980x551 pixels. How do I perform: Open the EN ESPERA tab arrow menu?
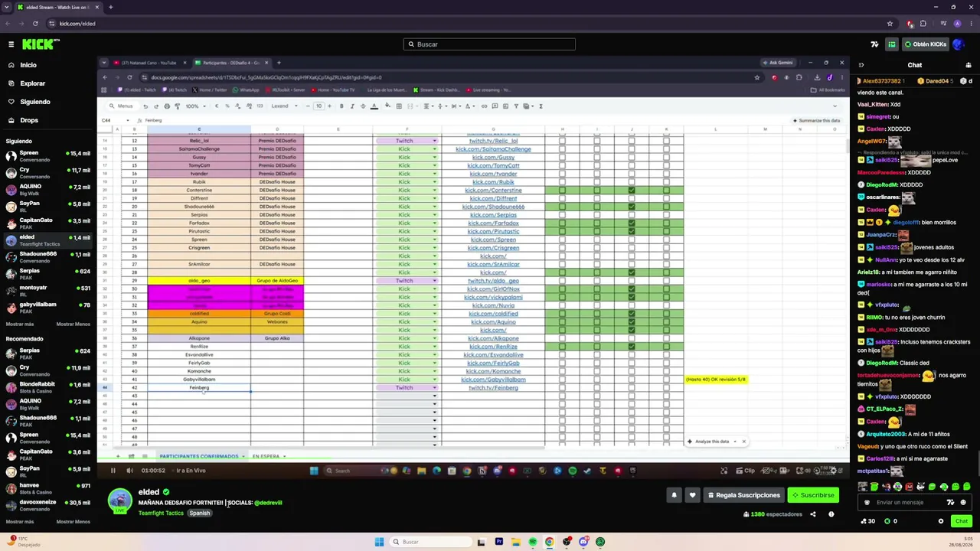285,457
